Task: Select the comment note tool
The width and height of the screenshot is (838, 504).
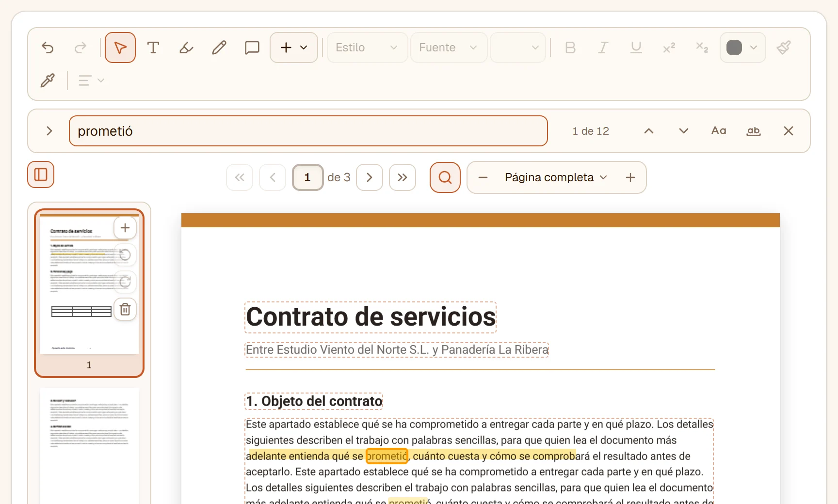Action: [252, 47]
